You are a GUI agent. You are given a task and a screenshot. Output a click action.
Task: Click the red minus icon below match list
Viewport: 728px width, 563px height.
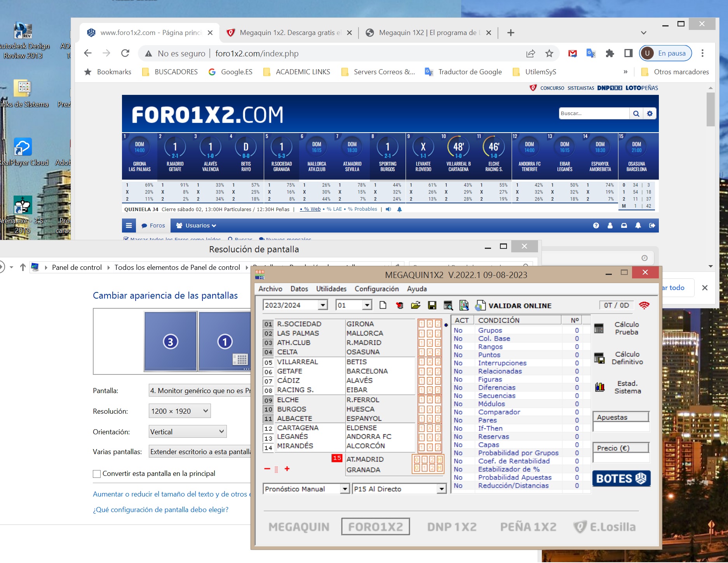tap(267, 469)
